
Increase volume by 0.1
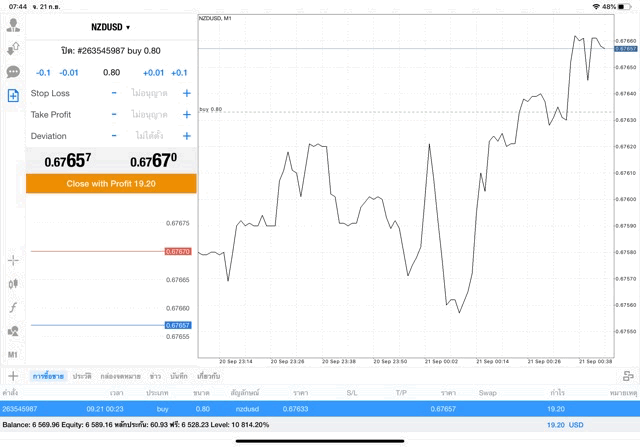[179, 73]
